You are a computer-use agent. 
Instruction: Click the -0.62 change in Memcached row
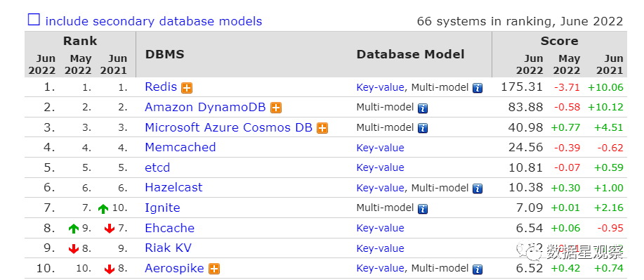610,148
